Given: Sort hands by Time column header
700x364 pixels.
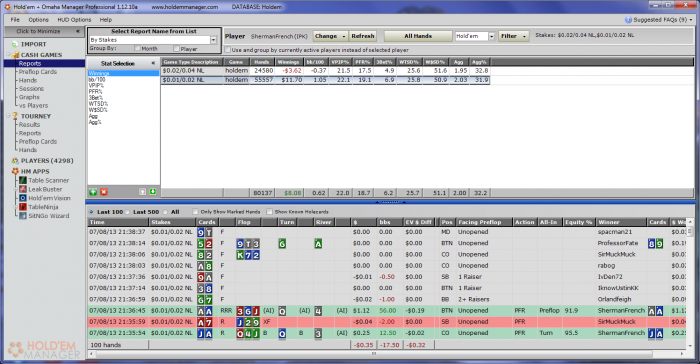Looking at the screenshot, I should coord(118,222).
